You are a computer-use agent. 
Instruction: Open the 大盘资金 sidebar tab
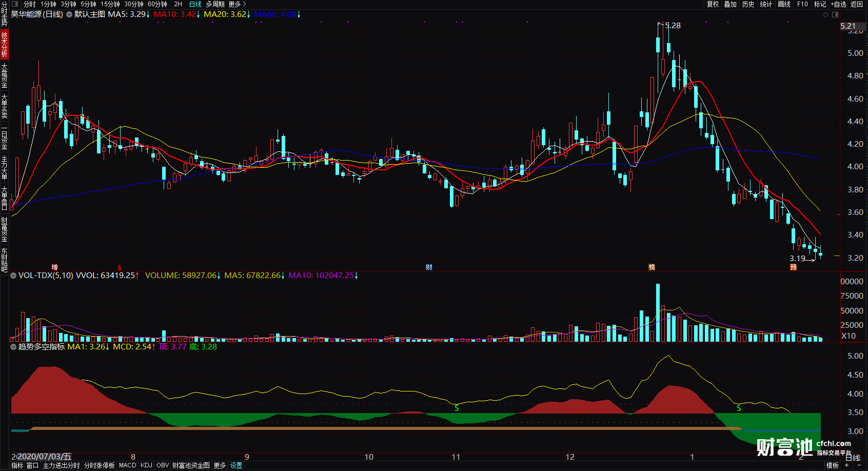coord(4,75)
